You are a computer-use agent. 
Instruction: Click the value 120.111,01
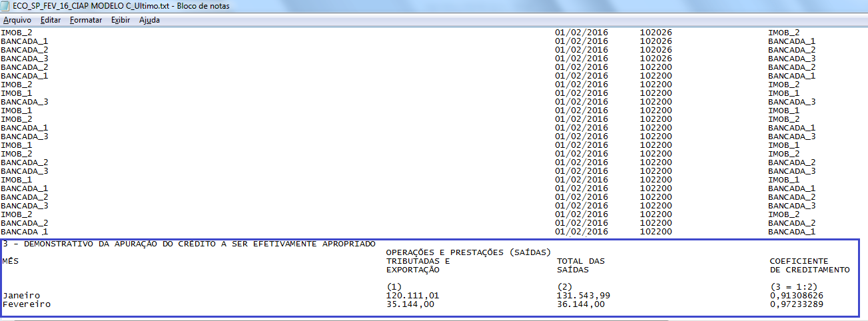click(412, 295)
